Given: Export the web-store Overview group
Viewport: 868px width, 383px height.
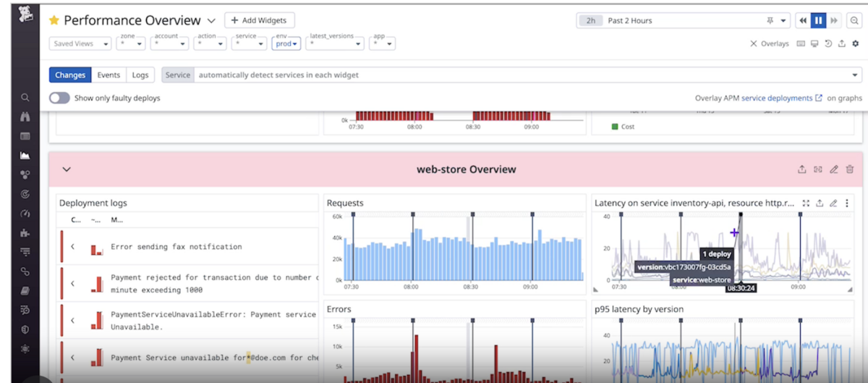Looking at the screenshot, I should (x=801, y=169).
